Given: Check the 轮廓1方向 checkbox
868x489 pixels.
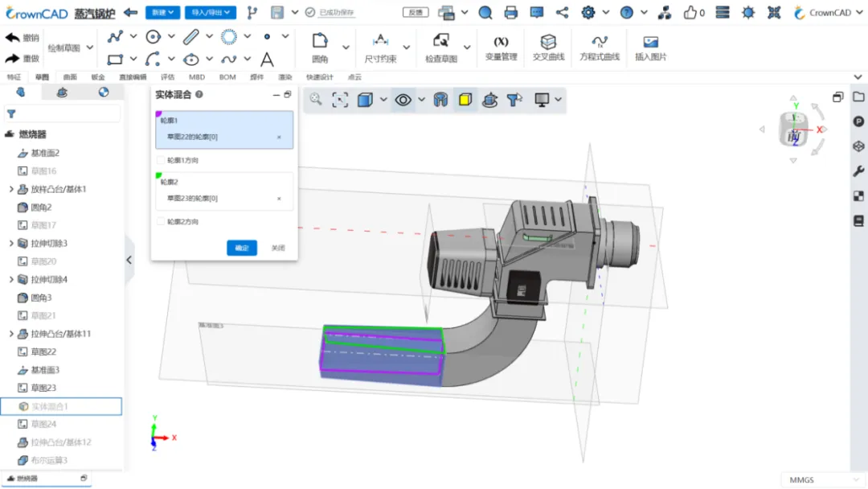Looking at the screenshot, I should 161,160.
